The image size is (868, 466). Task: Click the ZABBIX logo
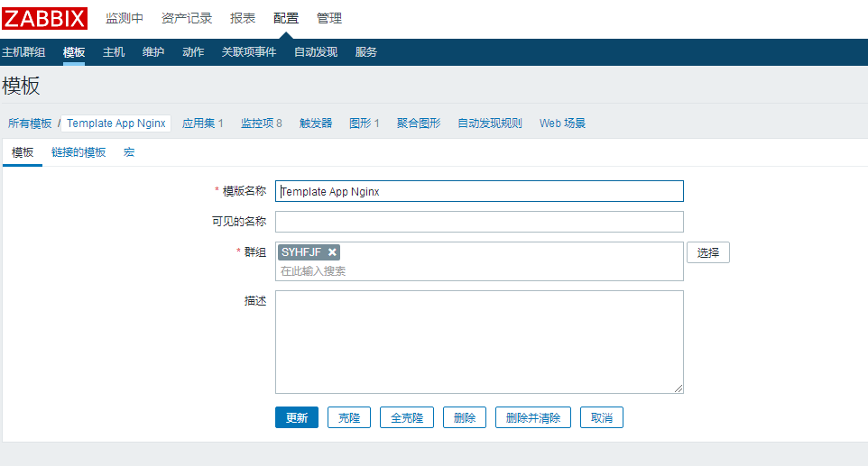pyautogui.click(x=44, y=18)
